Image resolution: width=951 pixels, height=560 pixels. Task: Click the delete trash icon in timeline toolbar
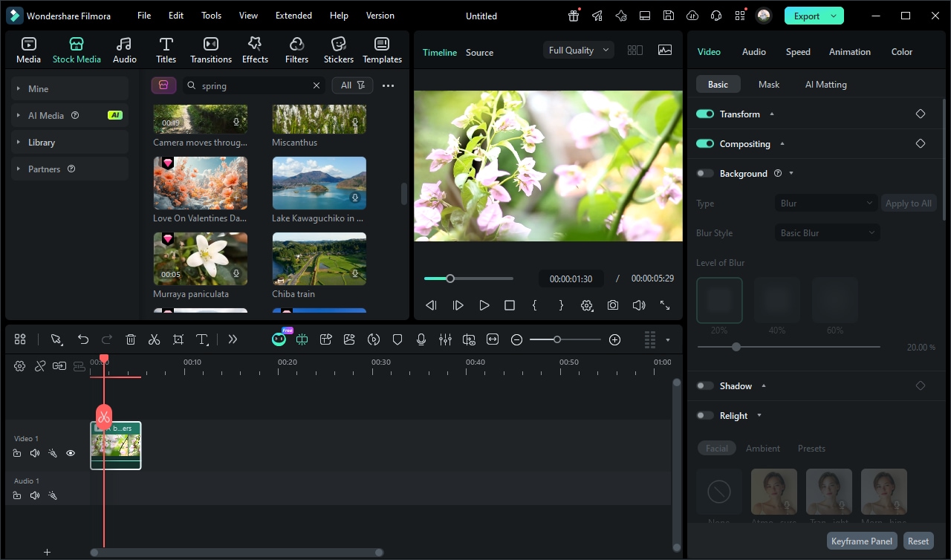131,339
